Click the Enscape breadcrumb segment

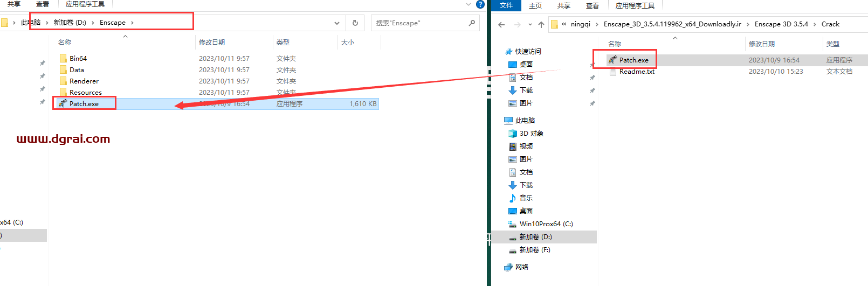(113, 23)
